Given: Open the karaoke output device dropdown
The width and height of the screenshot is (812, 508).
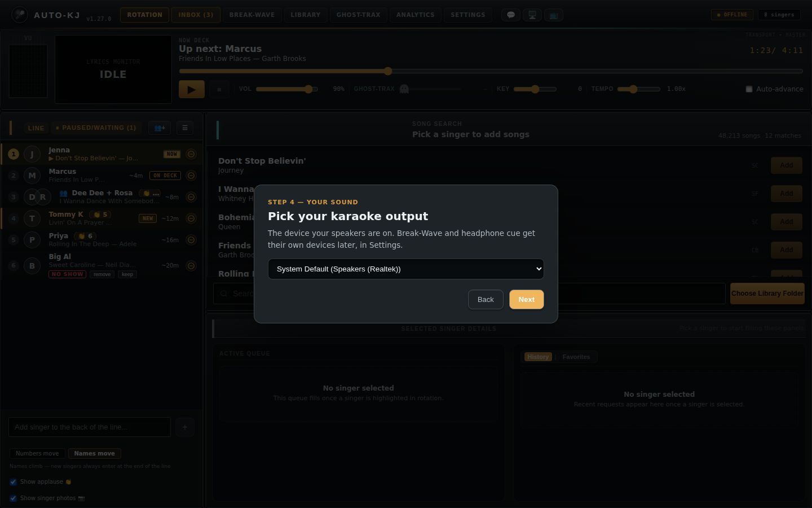Looking at the screenshot, I should pos(406,269).
